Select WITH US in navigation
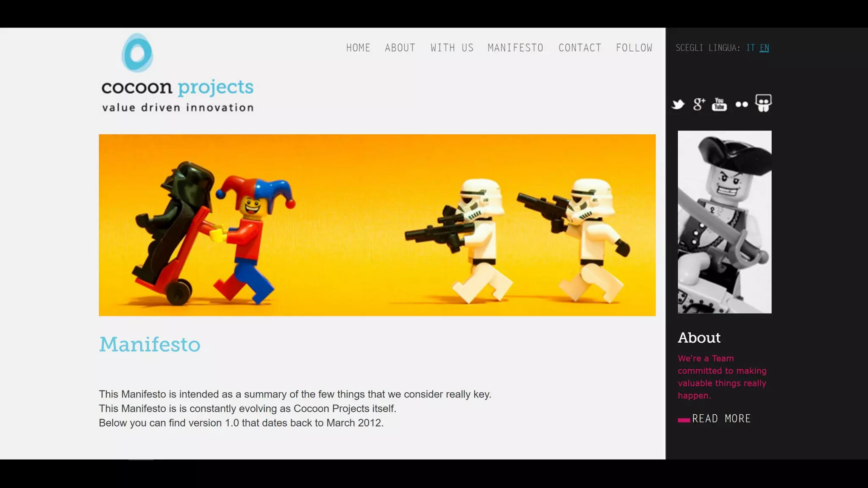This screenshot has width=868, height=488. coord(452,48)
